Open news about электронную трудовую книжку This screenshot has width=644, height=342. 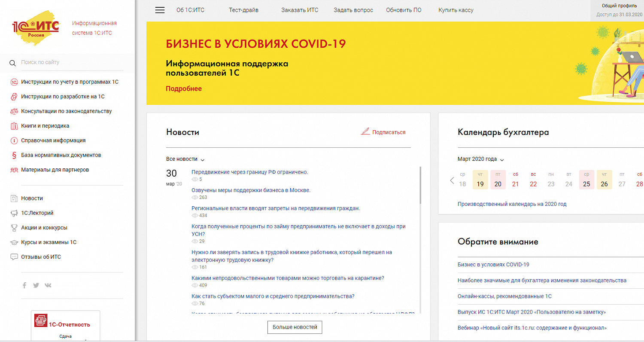pos(292,256)
